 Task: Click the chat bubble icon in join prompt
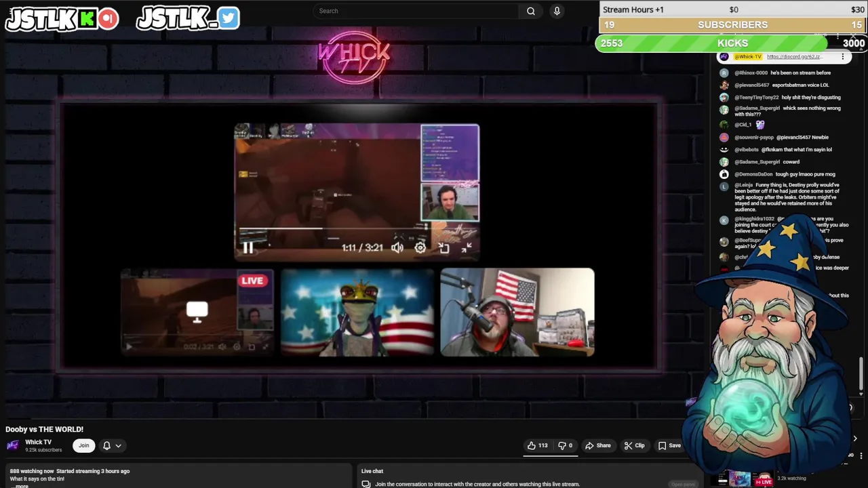click(x=366, y=484)
